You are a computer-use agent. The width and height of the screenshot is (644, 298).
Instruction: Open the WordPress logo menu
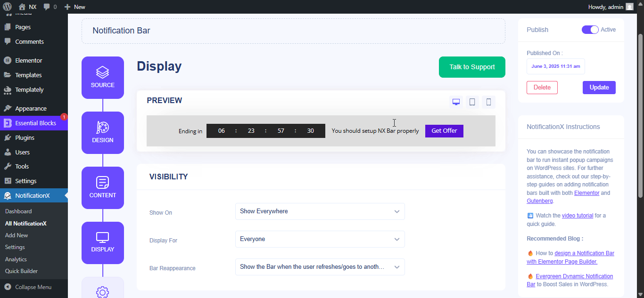tap(7, 7)
